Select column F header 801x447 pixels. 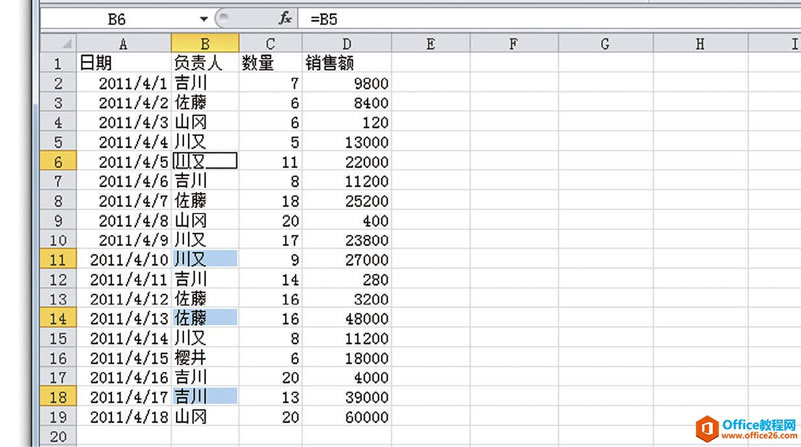pos(514,44)
